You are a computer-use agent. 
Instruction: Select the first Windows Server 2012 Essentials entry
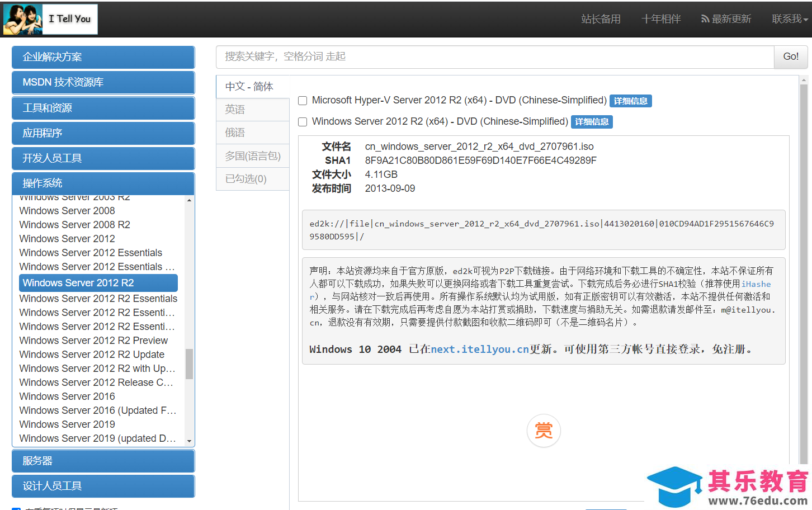point(91,253)
